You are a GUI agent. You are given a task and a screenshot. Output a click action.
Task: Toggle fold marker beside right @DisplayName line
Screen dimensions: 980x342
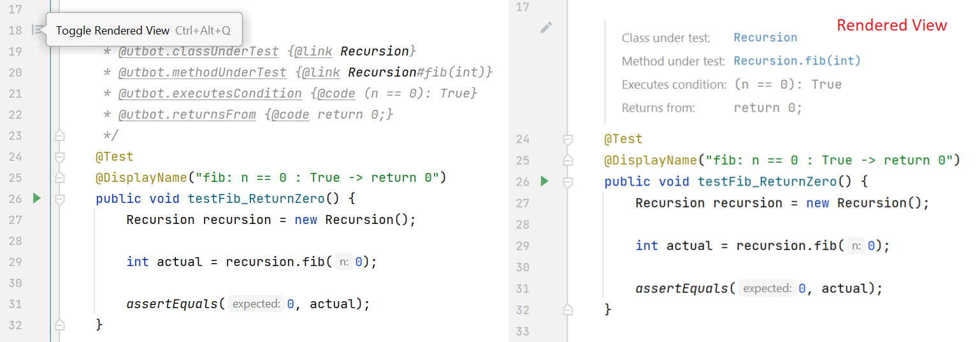click(568, 160)
